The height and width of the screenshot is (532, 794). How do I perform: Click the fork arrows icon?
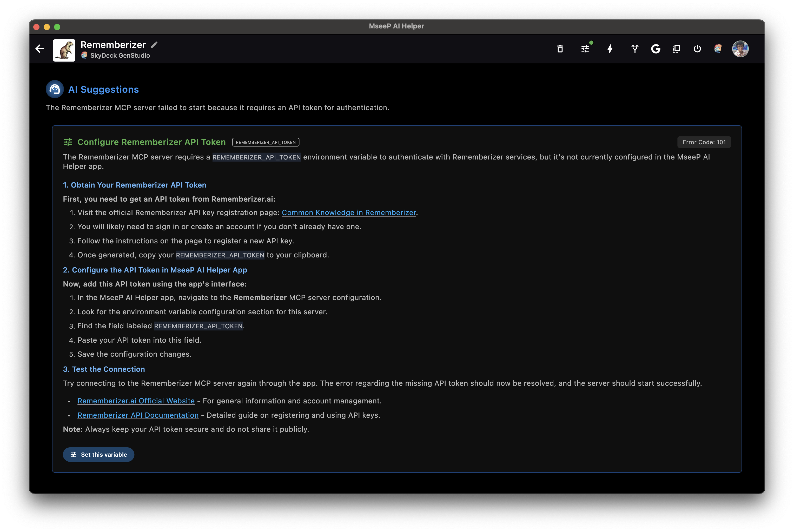[x=634, y=49]
